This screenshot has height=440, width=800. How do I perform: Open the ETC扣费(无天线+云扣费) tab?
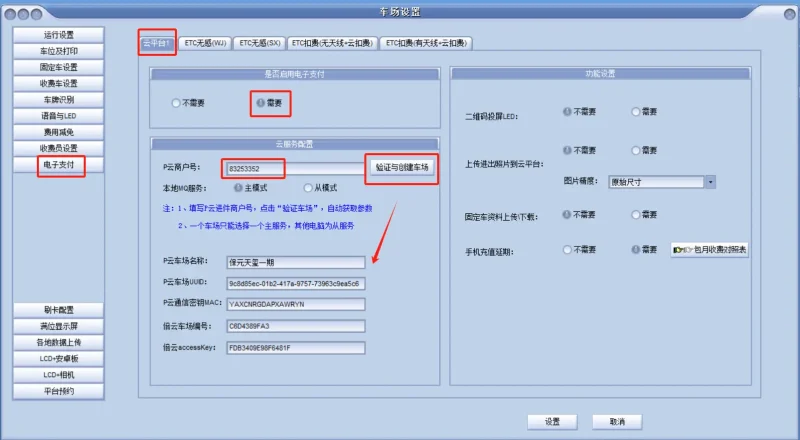coord(332,43)
